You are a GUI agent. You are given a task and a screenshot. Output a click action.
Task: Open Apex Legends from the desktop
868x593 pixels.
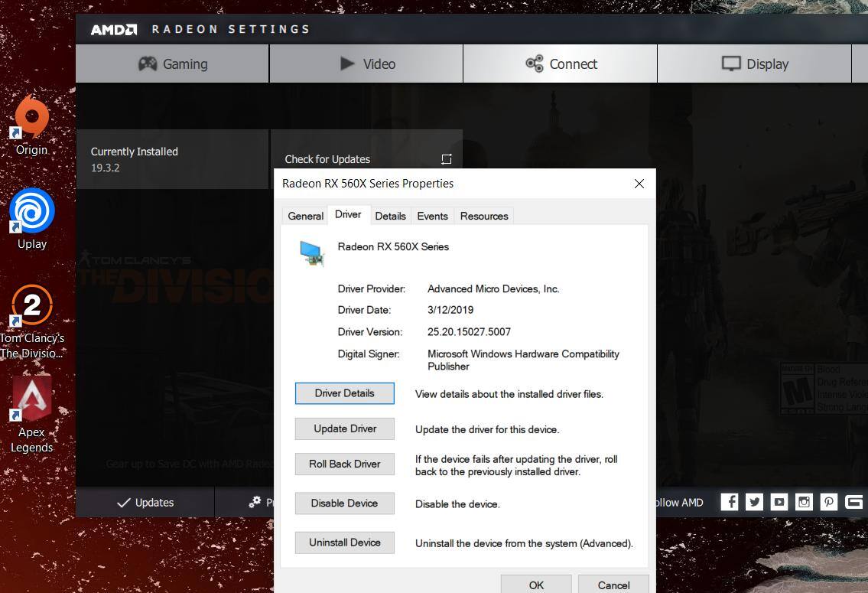31,399
